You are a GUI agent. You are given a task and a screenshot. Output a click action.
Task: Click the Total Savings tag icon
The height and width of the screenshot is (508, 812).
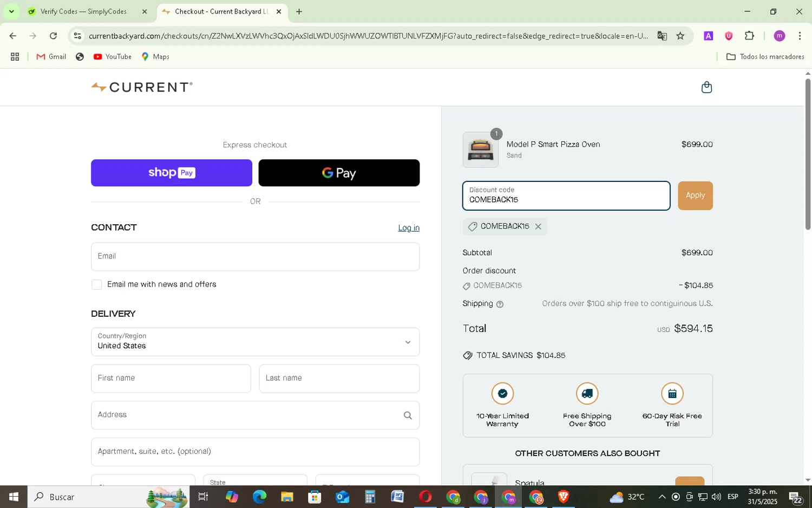(x=468, y=356)
